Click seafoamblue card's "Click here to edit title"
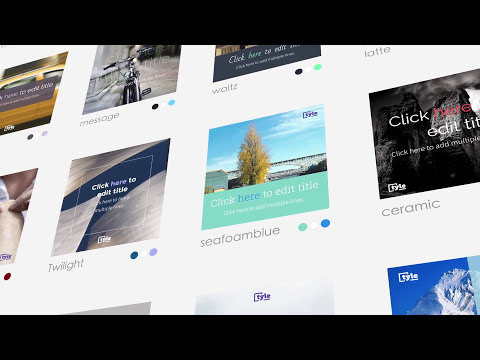 [264, 194]
